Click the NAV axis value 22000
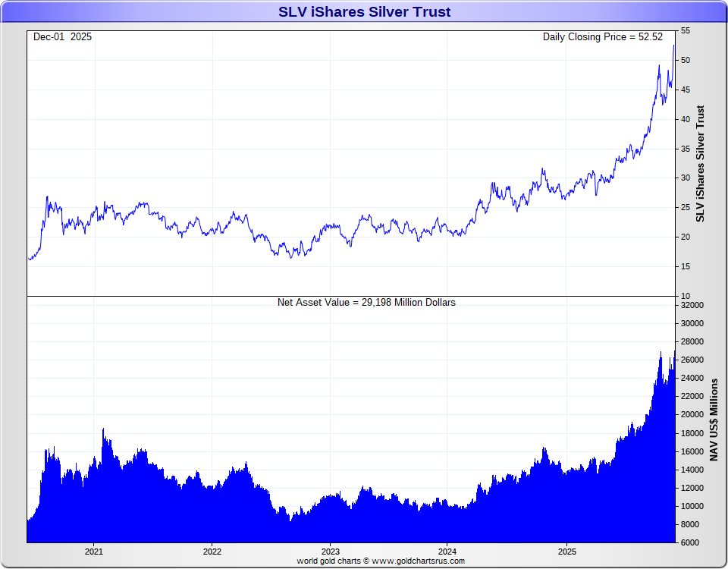The width and height of the screenshot is (728, 569). pos(692,396)
